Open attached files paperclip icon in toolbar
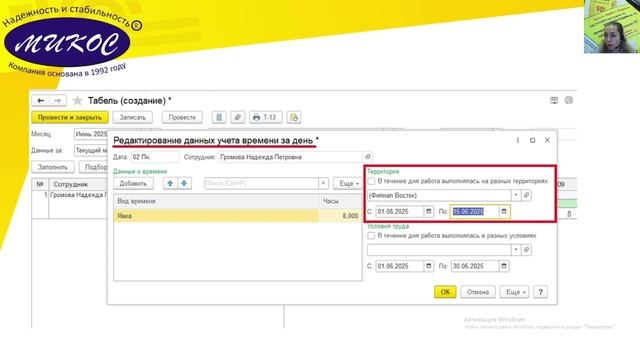Viewport: 640px width, 360px height. click(x=238, y=118)
